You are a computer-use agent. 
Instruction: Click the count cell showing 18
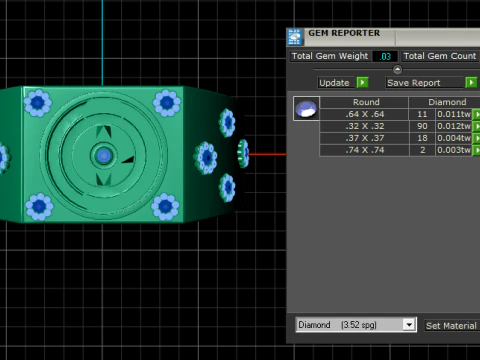point(422,138)
